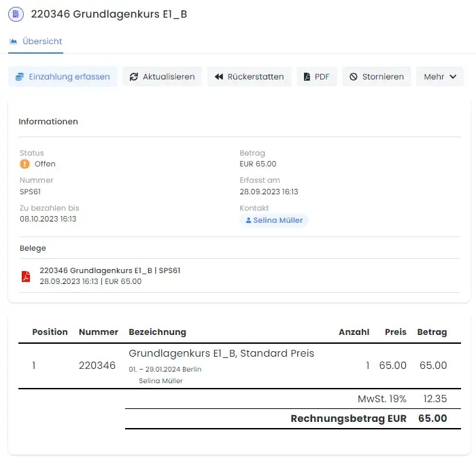
Task: Click the ban circle icon on Stornieren
Action: (354, 77)
